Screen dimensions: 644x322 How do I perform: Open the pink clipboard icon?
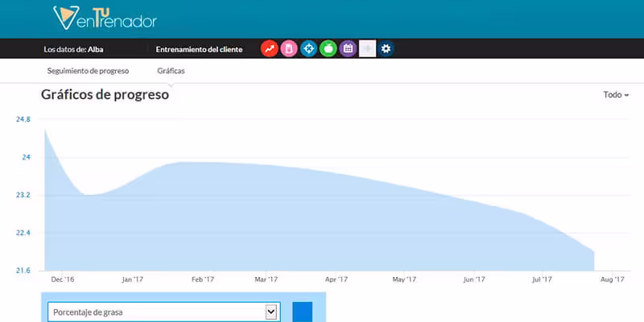click(x=289, y=49)
